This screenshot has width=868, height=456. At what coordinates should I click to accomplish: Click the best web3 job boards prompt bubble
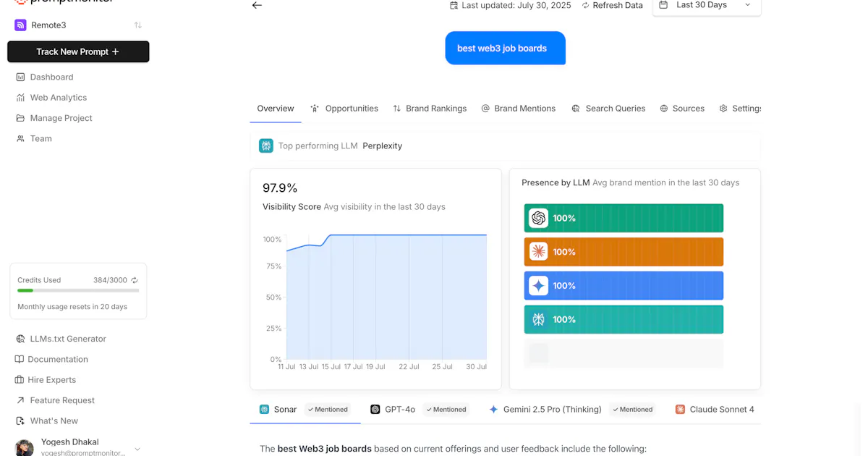pos(505,48)
